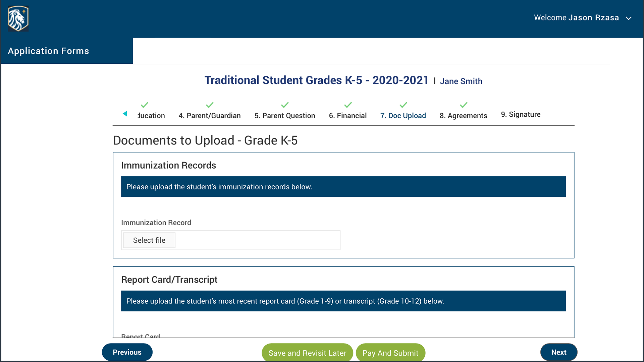Click green checkmark above Agreements step

click(464, 105)
